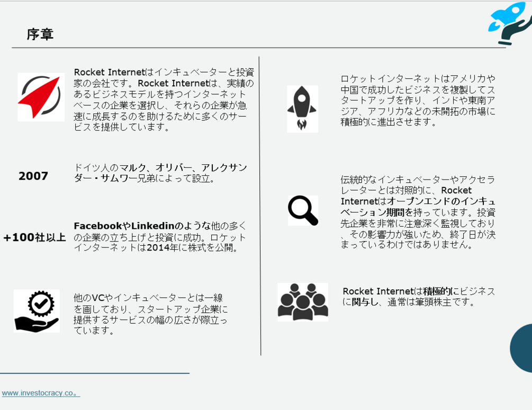532x410 pixels.
Task: Click the 2007 founding year text
Action: [x=33, y=176]
